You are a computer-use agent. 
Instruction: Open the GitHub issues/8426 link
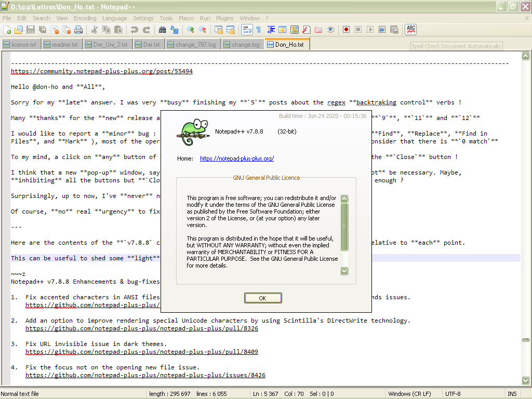pyautogui.click(x=145, y=375)
